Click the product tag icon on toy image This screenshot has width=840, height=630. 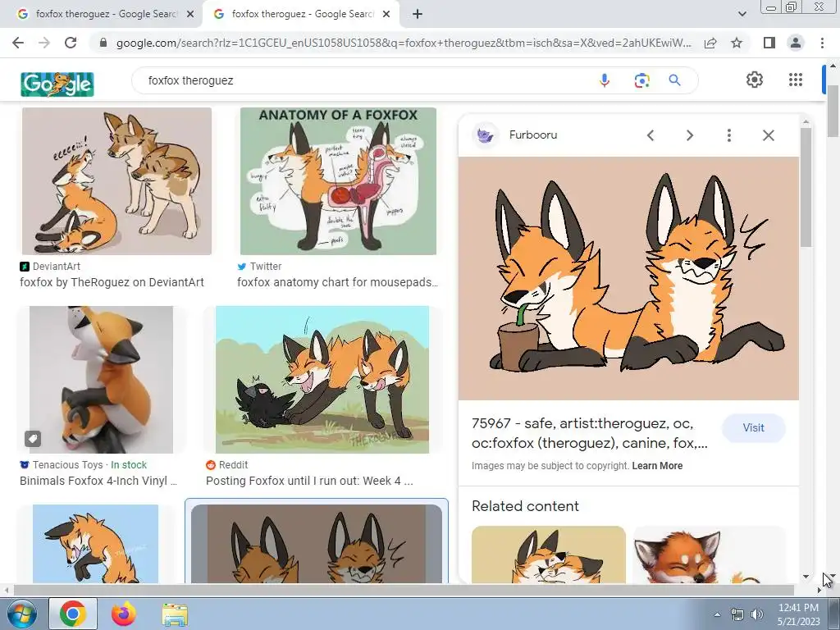point(33,439)
